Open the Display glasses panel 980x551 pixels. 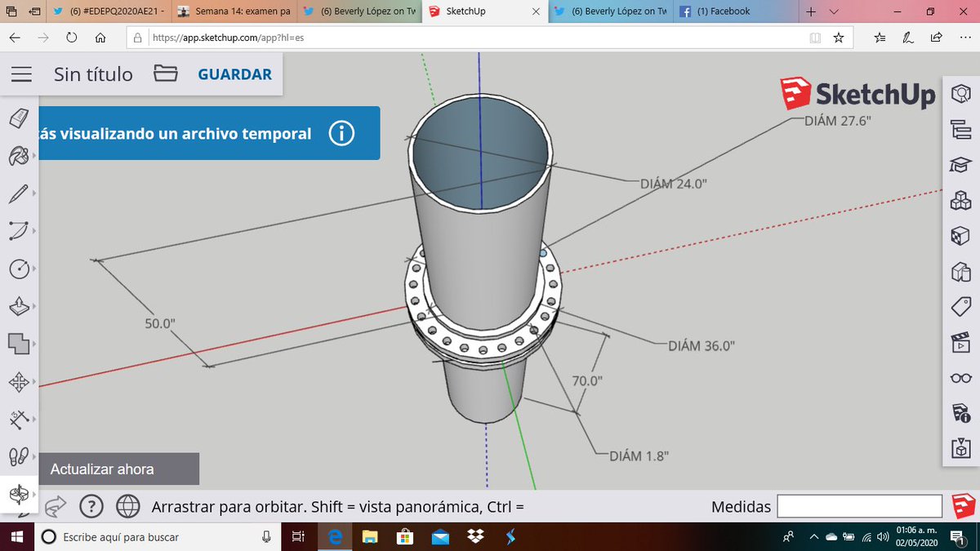(961, 378)
